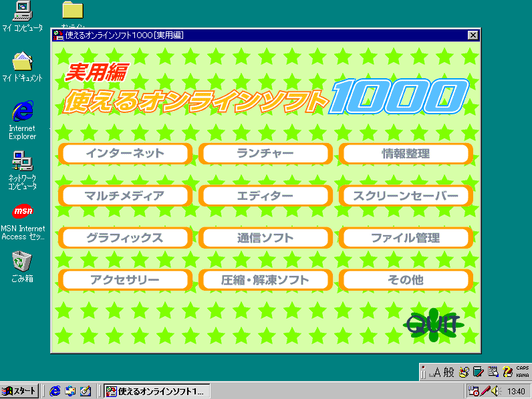The height and width of the screenshot is (399, 532).
Task: Toggle KANA on the IME toolbar
Action: pyautogui.click(x=523, y=375)
